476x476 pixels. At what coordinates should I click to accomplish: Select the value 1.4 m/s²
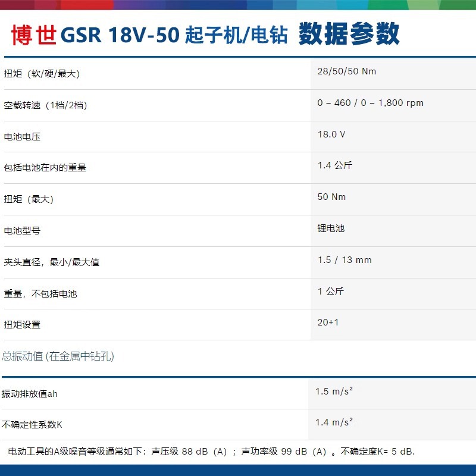pos(334,422)
